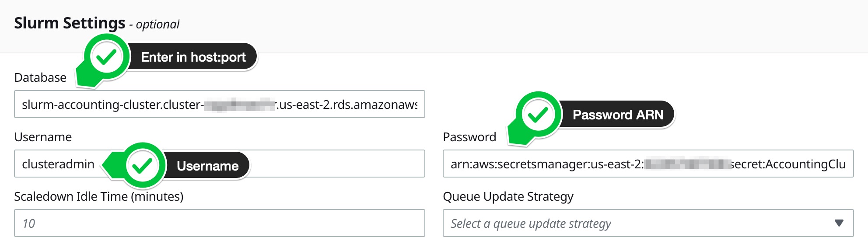Click the green checkmark next to the Username callout
Image resolution: width=868 pixels, height=251 pixels.
click(x=142, y=165)
